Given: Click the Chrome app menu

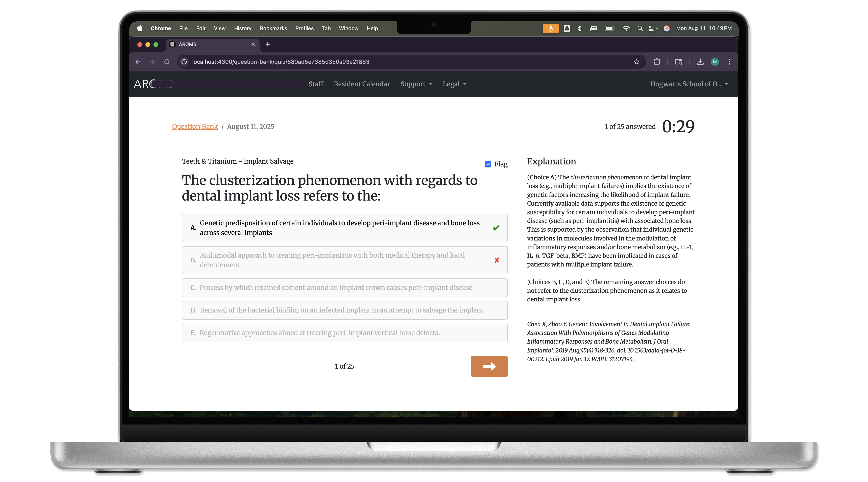Looking at the screenshot, I should [x=161, y=28].
